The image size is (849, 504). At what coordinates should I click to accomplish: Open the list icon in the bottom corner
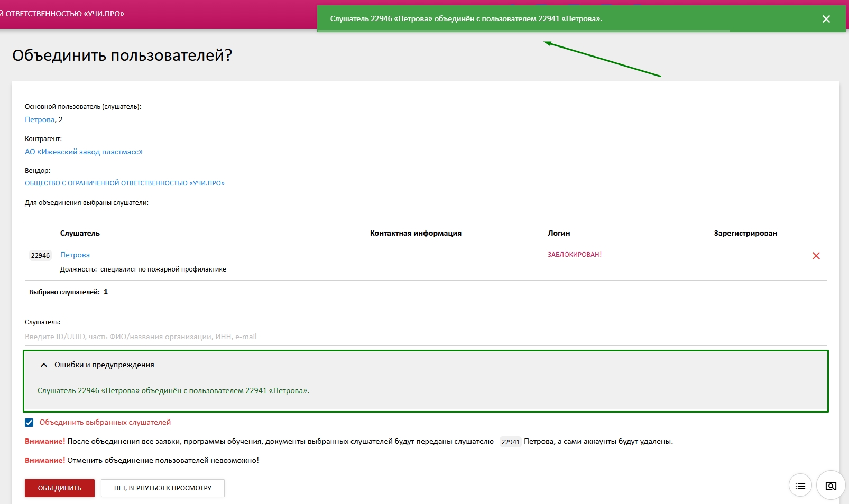click(x=800, y=486)
